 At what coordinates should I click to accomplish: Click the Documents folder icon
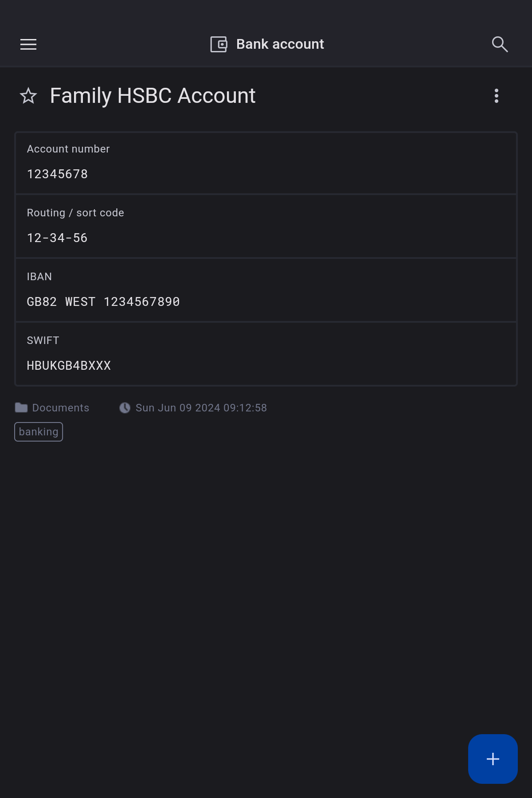pyautogui.click(x=21, y=408)
